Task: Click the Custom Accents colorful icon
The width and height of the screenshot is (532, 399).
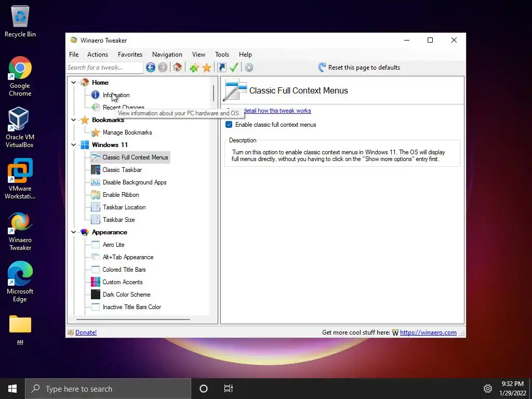Action: point(96,282)
